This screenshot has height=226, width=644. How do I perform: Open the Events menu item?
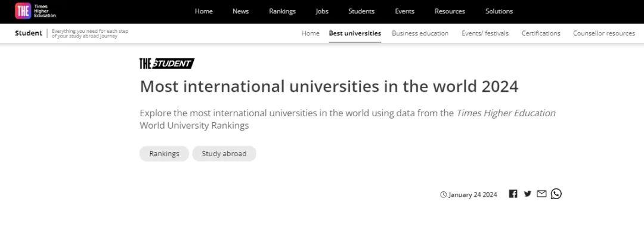404,11
